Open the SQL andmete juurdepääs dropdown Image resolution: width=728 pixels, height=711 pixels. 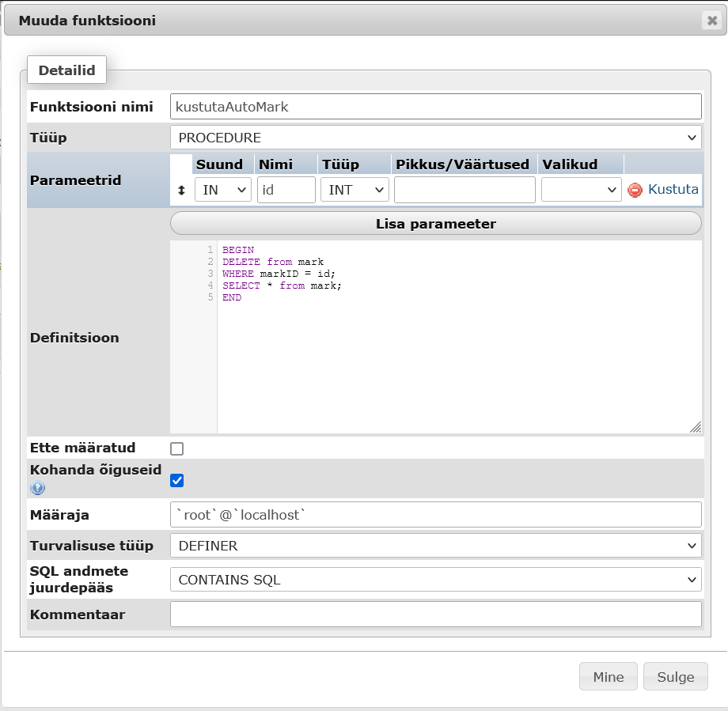click(435, 580)
